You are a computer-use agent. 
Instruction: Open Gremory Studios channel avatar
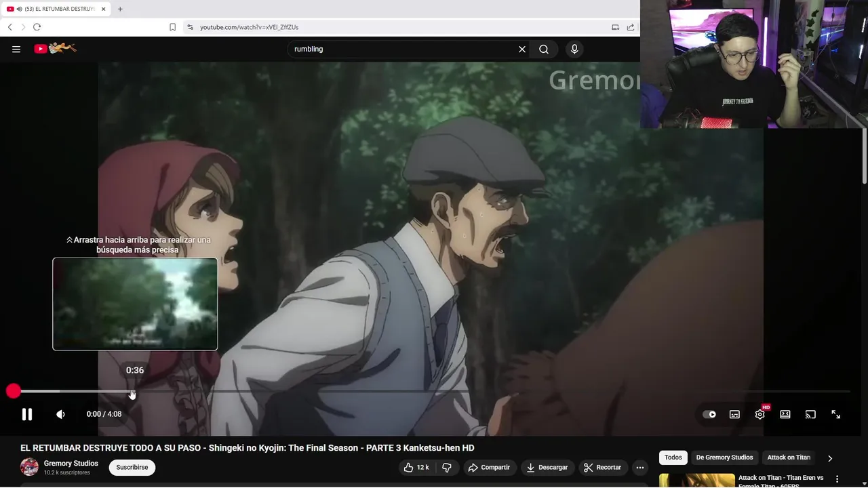(x=29, y=467)
